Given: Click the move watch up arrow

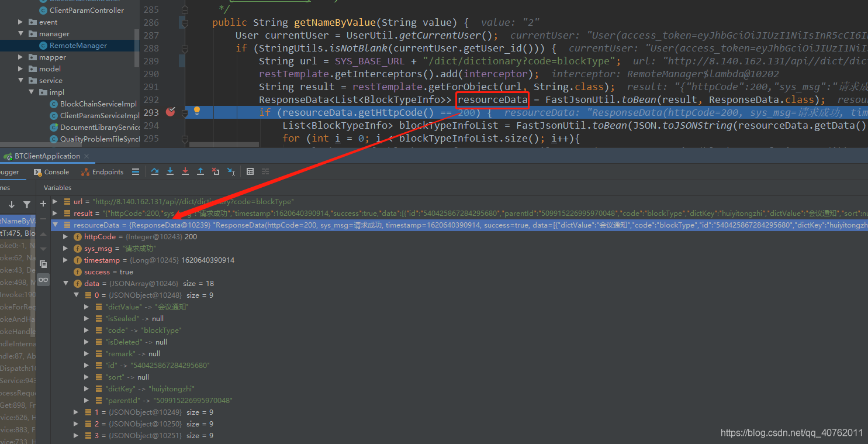Looking at the screenshot, I should pyautogui.click(x=43, y=233).
